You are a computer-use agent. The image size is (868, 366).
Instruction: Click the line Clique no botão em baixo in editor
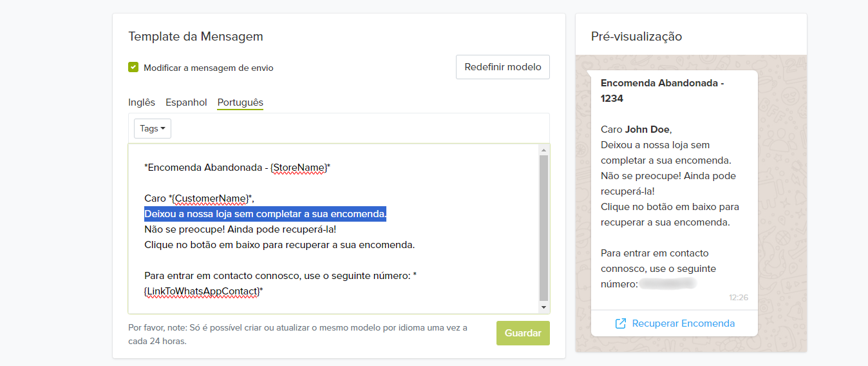(279, 245)
